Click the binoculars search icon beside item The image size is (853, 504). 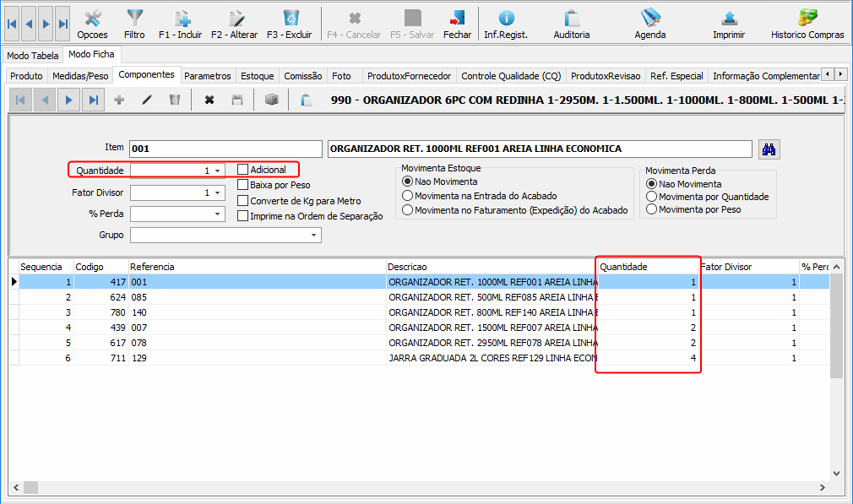(769, 149)
